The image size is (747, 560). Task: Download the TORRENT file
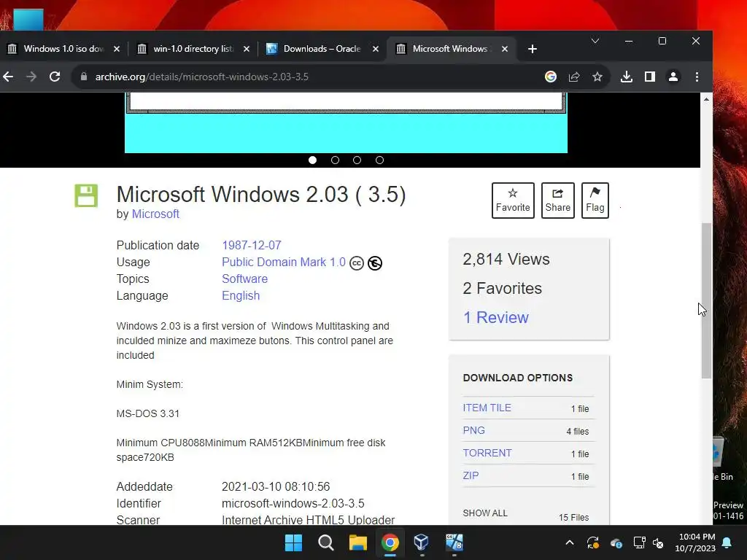coord(487,453)
